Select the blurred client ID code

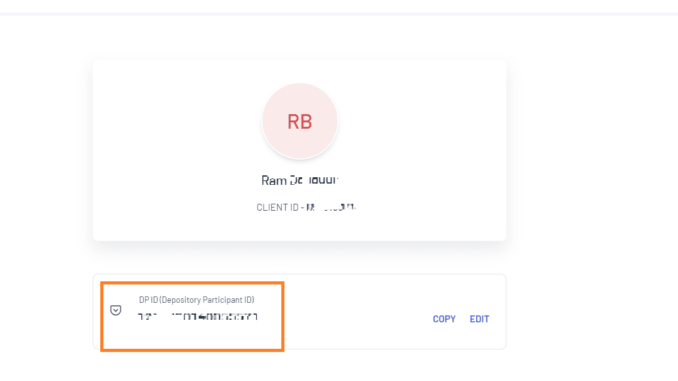coord(331,208)
